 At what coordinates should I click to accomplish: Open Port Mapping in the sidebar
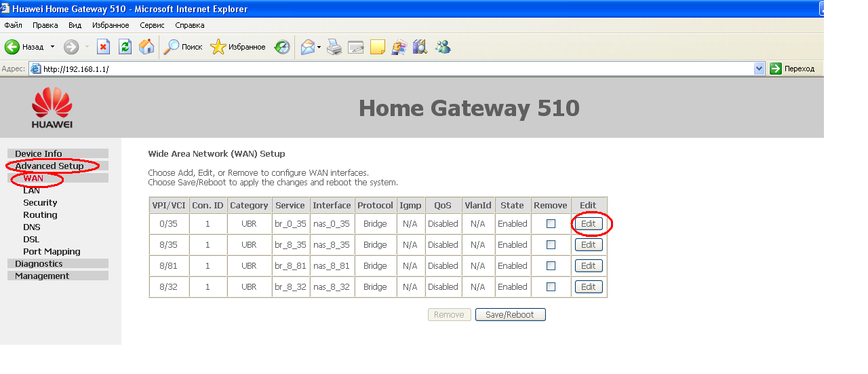click(52, 251)
